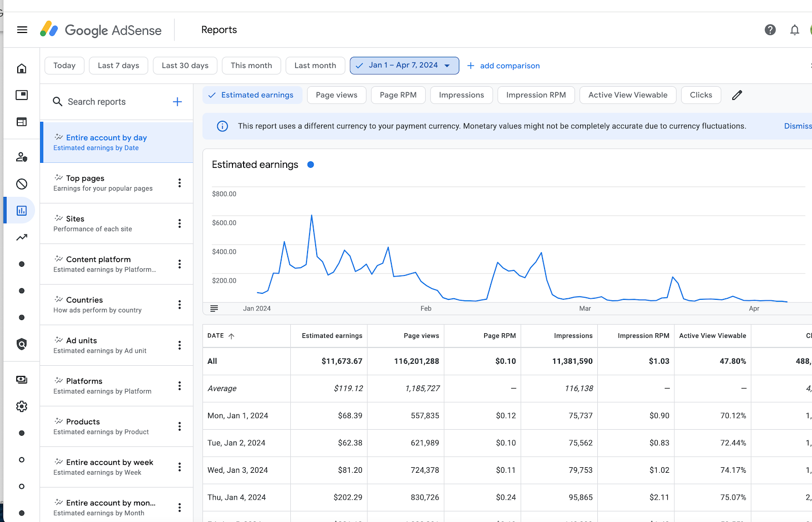Click the $11,673.67 total earnings value
812x522 pixels.
tap(342, 362)
